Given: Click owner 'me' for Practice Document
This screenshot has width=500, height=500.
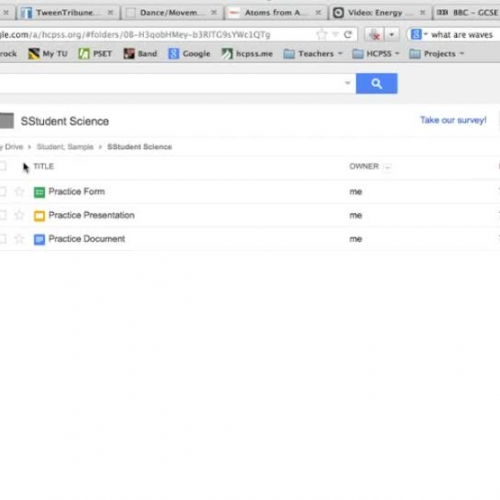Looking at the screenshot, I should [356, 239].
